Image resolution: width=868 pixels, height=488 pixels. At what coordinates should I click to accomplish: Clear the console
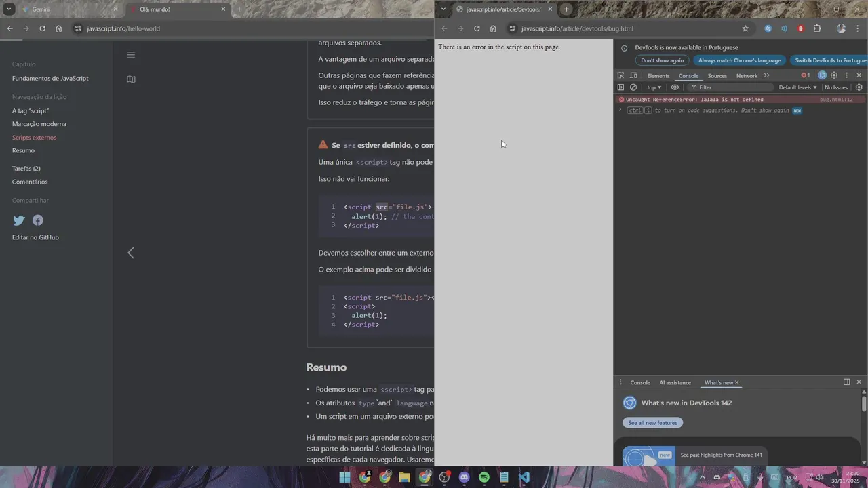633,87
